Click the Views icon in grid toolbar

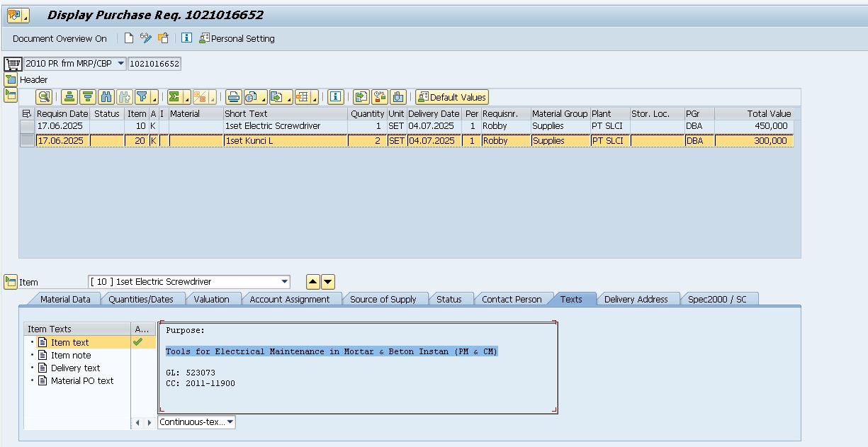[x=252, y=97]
